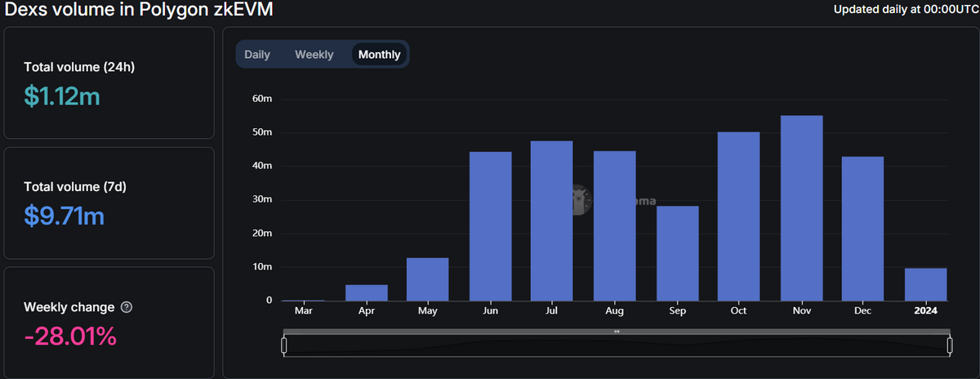Click the Mar x-axis label
Screen dimensions: 980x379
[x=303, y=311]
